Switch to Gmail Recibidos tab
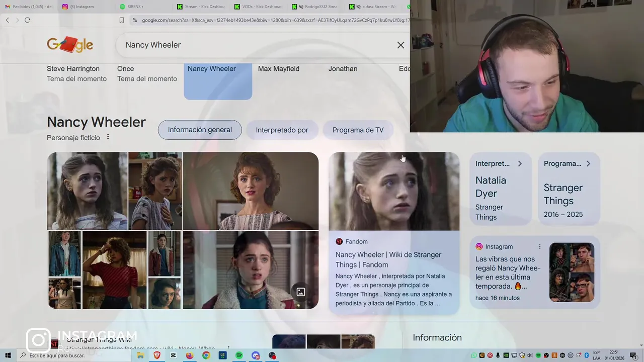 pyautogui.click(x=29, y=7)
